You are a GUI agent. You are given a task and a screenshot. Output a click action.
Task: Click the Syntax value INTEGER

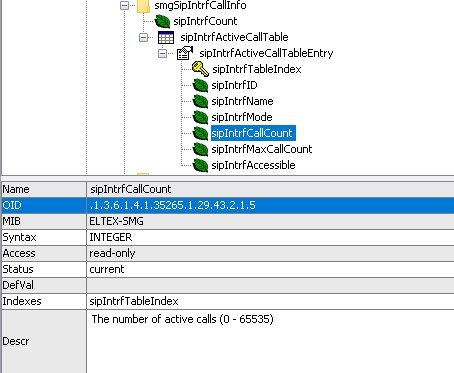(111, 237)
